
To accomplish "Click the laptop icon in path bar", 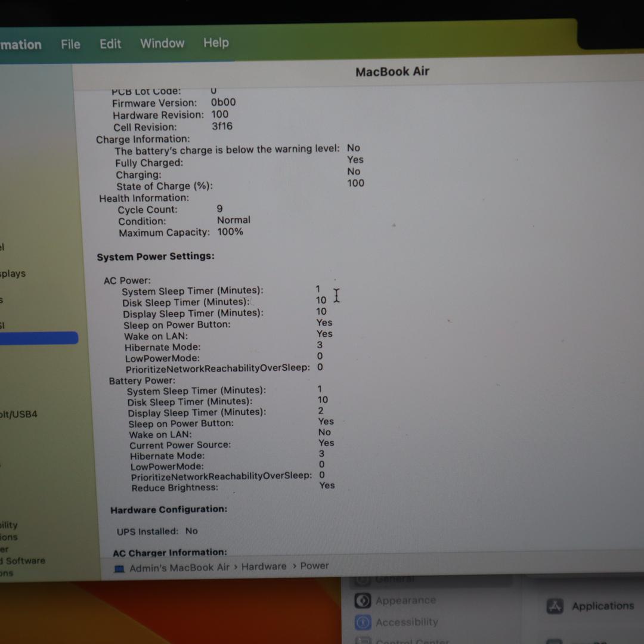I will click(x=119, y=569).
